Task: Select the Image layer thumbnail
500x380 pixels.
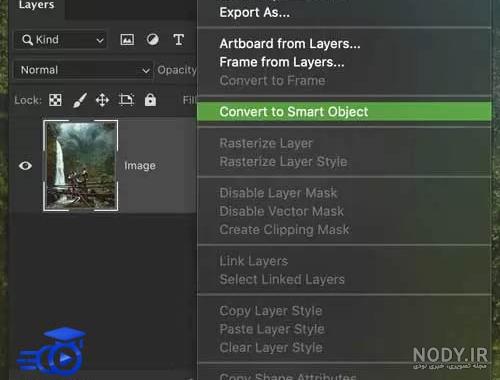Action: (x=81, y=166)
